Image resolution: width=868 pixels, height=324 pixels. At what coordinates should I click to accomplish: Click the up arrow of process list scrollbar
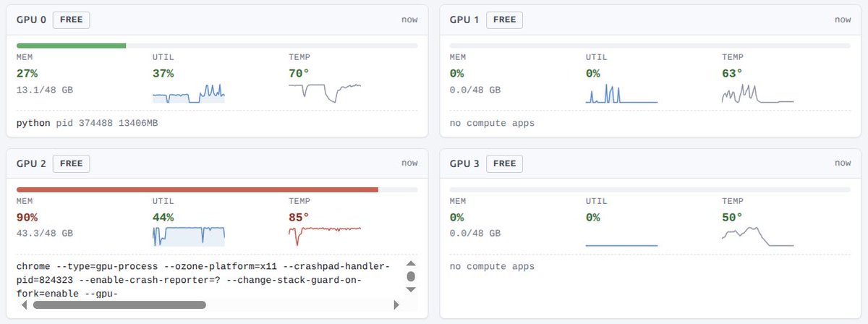tap(411, 264)
